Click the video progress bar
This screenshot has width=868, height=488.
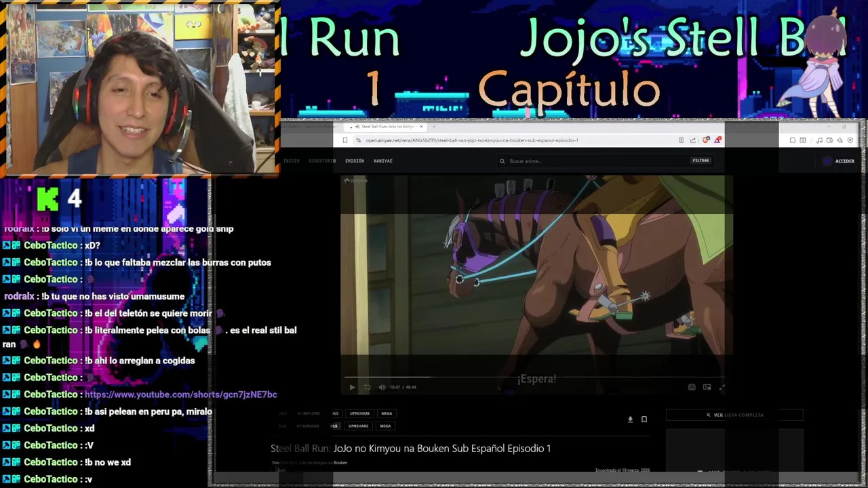point(534,377)
